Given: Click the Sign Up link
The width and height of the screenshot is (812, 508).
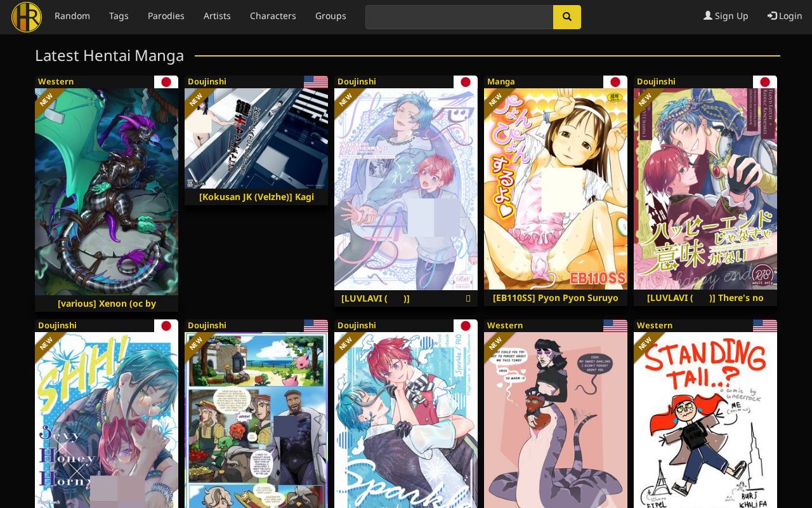Looking at the screenshot, I should tap(726, 16).
